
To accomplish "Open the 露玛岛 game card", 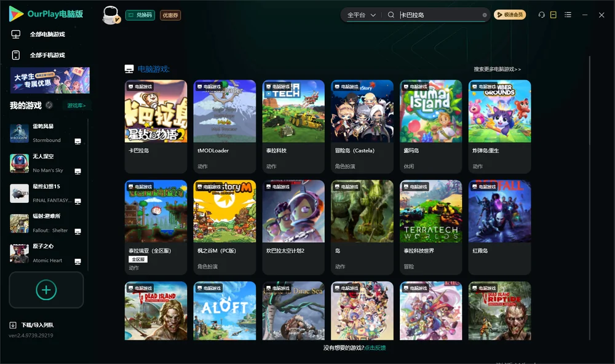I will click(x=431, y=127).
